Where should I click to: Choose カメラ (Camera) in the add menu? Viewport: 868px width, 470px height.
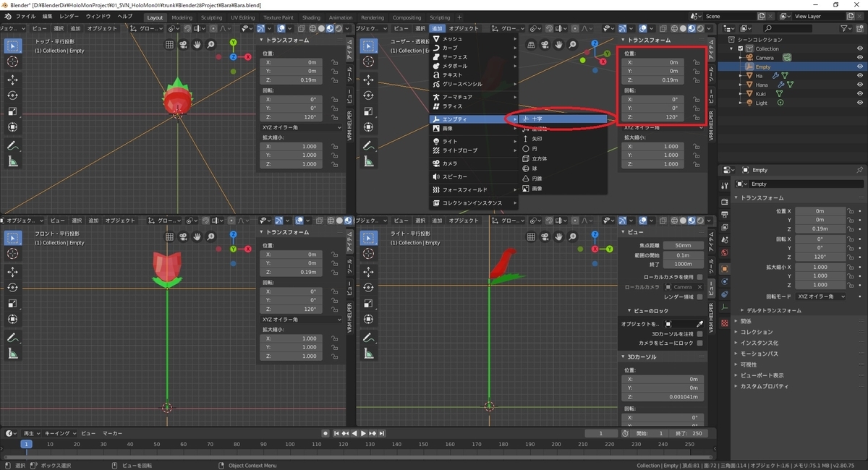474,163
